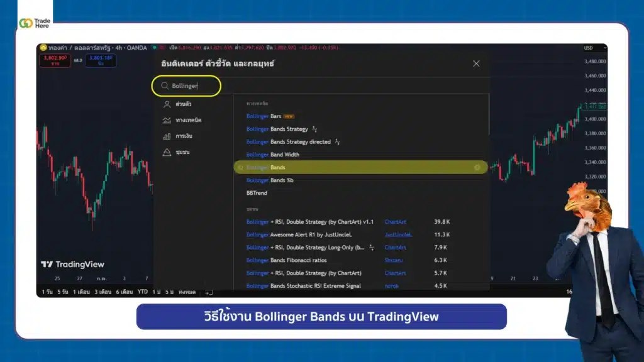Open the 4h timeframe selector in chart title
Image resolution: width=644 pixels, height=362 pixels.
118,48
